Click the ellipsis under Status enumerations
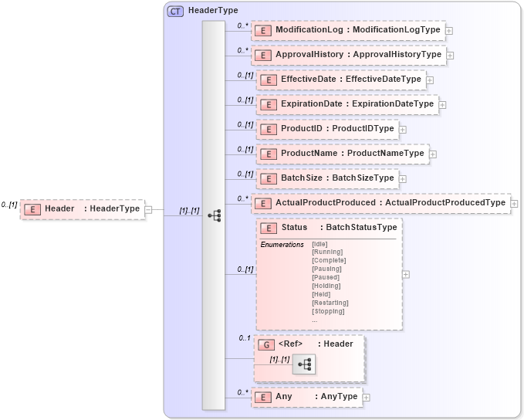Image resolution: width=524 pixels, height=420 pixels. coord(314,321)
